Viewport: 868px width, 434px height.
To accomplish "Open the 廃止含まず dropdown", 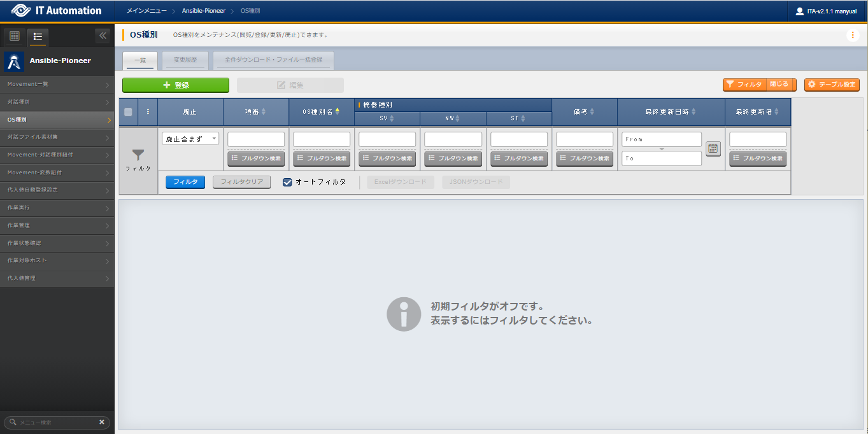I will tap(190, 139).
